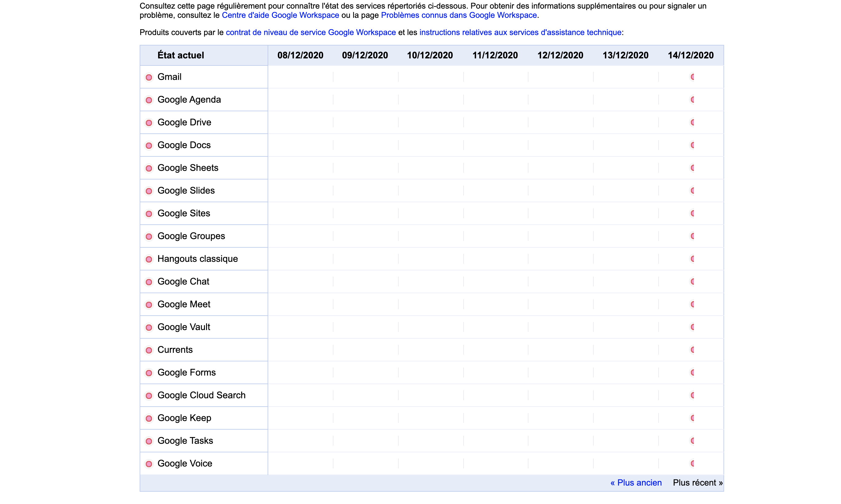
Task: Select the Gmail service name
Action: click(169, 77)
